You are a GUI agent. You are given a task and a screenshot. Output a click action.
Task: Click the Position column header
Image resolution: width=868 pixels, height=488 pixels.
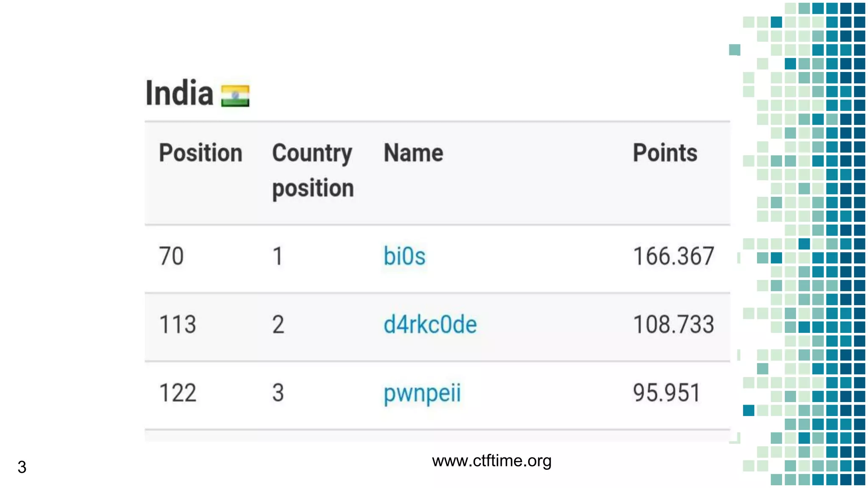[x=200, y=153]
